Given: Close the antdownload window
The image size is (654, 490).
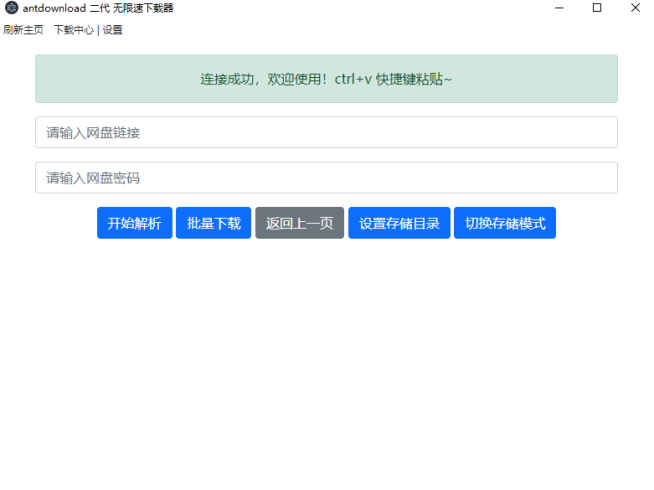Looking at the screenshot, I should [x=635, y=8].
